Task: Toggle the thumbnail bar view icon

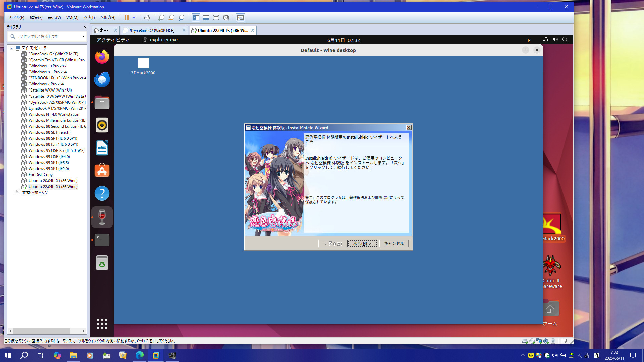Action: pos(206,18)
